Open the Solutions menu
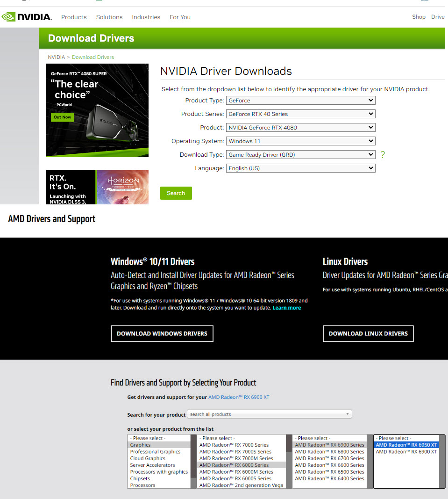 [x=109, y=17]
